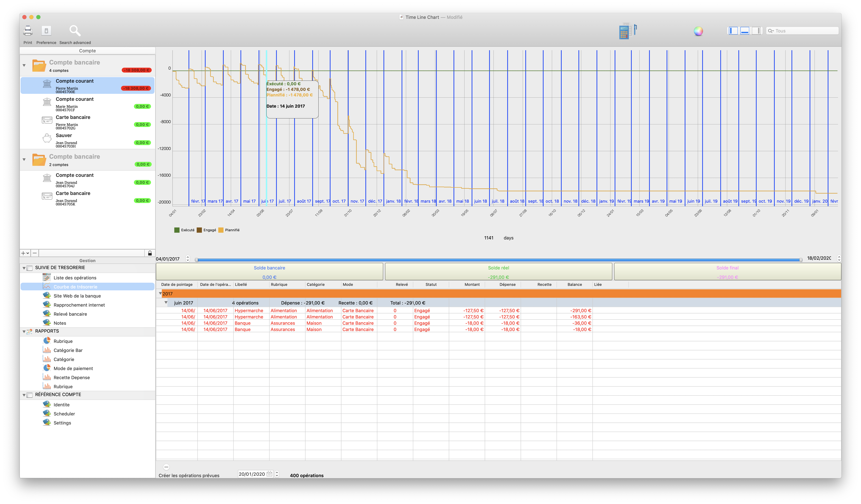
Task: Select the Sauver piggy bank account
Action: click(x=64, y=136)
